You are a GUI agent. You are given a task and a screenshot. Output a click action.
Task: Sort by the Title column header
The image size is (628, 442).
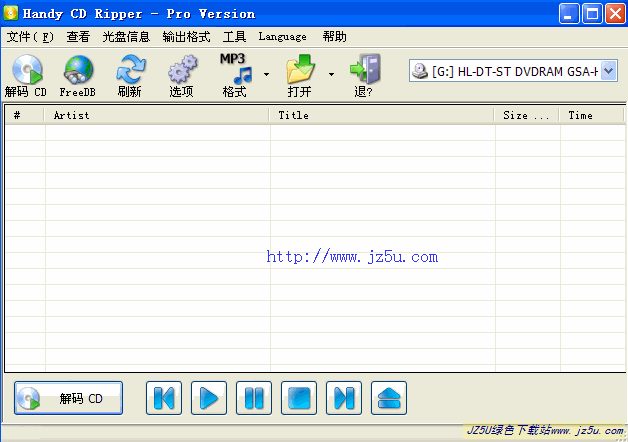click(x=381, y=115)
